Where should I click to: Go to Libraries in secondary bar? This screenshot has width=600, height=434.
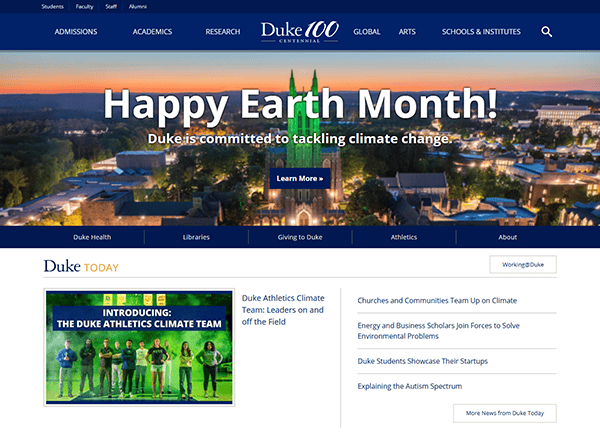click(x=196, y=237)
